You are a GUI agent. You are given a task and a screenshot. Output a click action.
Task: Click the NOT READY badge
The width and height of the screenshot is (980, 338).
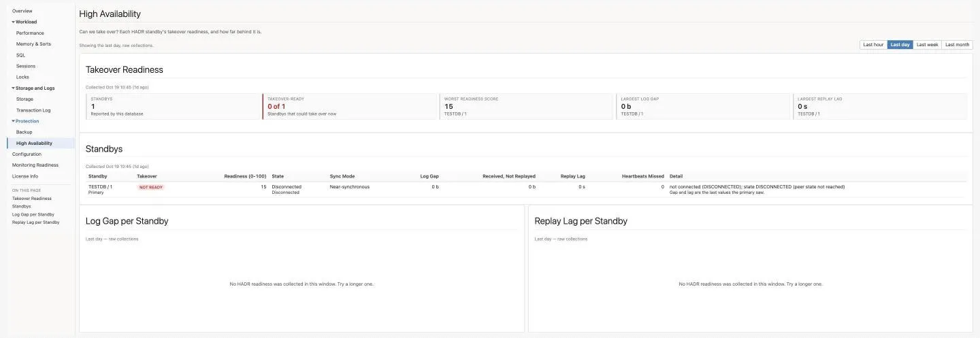pyautogui.click(x=150, y=187)
